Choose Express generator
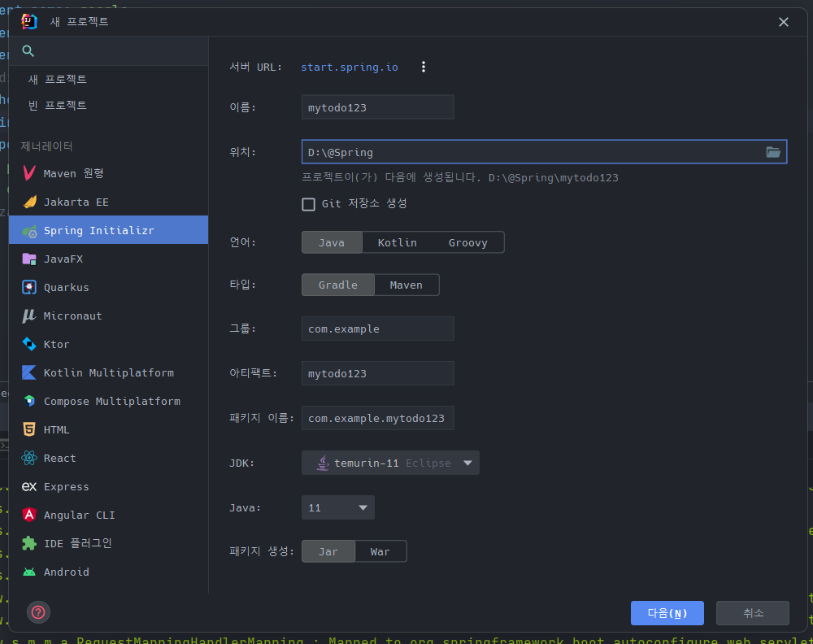Viewport: 813px width, 644px height. tap(108, 487)
